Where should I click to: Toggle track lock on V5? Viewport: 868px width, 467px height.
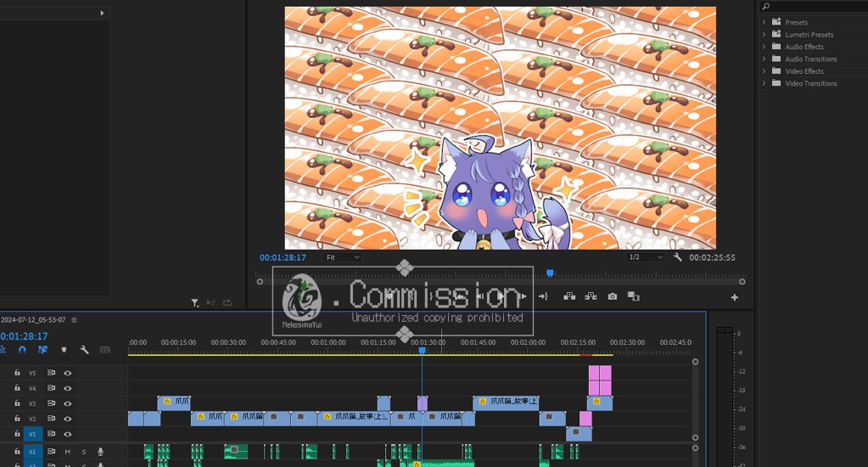click(17, 373)
